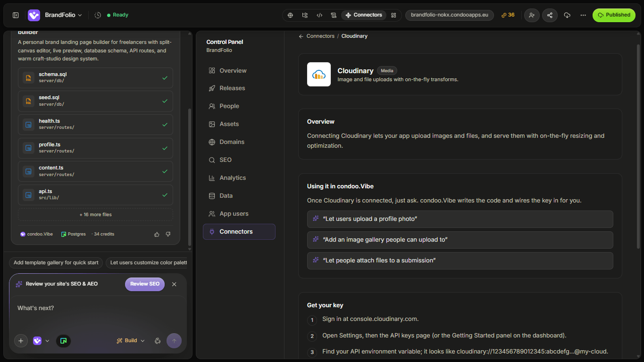Click the database table icon in toolbar
Screen dimensions: 644x362
(334, 15)
